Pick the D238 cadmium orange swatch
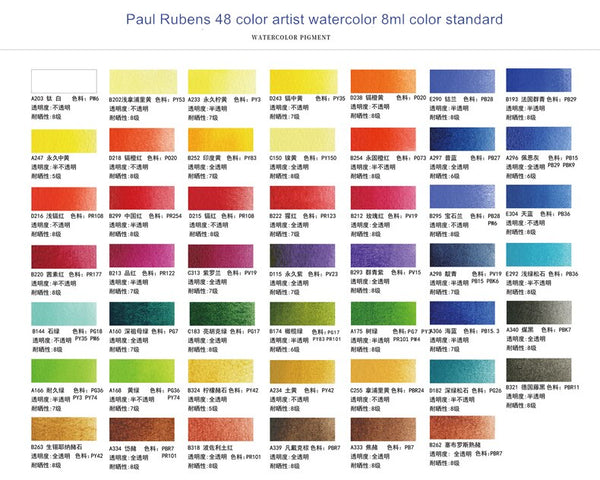600x480 pixels. click(379, 81)
